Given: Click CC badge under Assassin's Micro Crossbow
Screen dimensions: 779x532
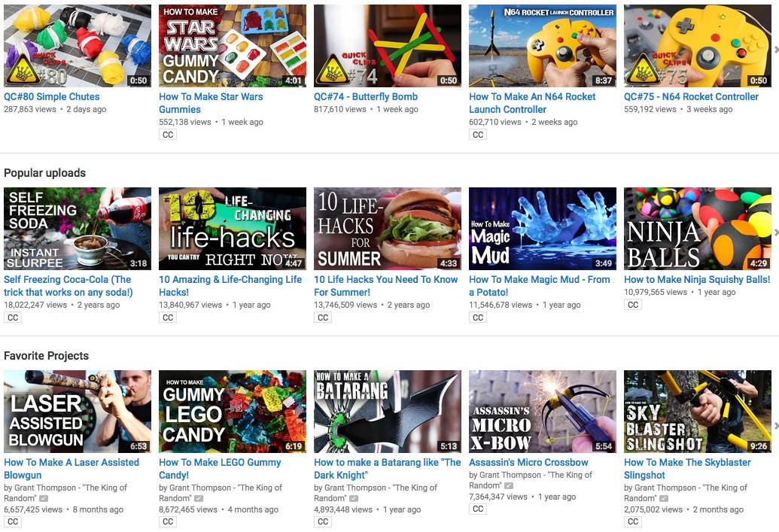Looking at the screenshot, I should pos(478,509).
